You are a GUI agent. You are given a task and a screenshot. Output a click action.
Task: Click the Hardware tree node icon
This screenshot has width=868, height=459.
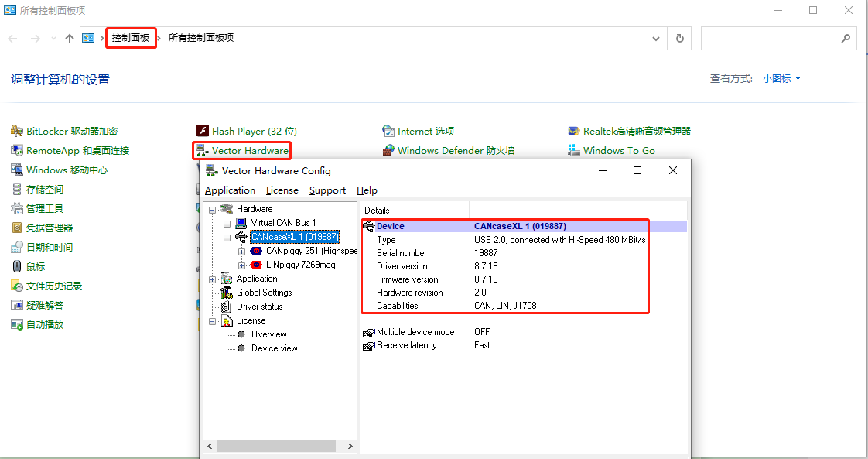click(227, 209)
